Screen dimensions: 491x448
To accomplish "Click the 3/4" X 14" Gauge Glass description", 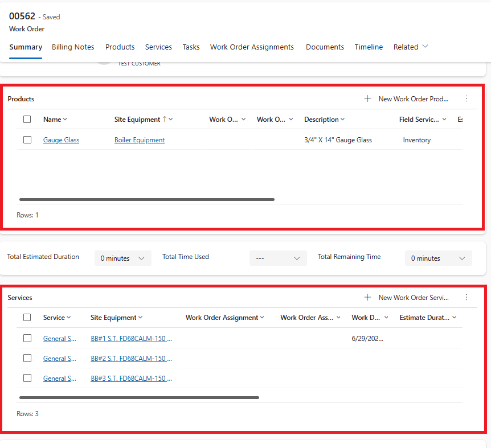I will (338, 140).
